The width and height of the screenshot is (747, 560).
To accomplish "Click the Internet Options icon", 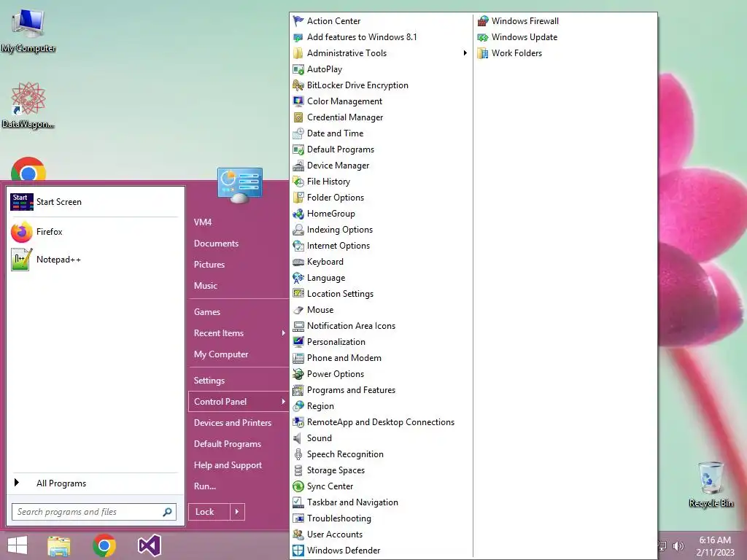I will pos(298,246).
